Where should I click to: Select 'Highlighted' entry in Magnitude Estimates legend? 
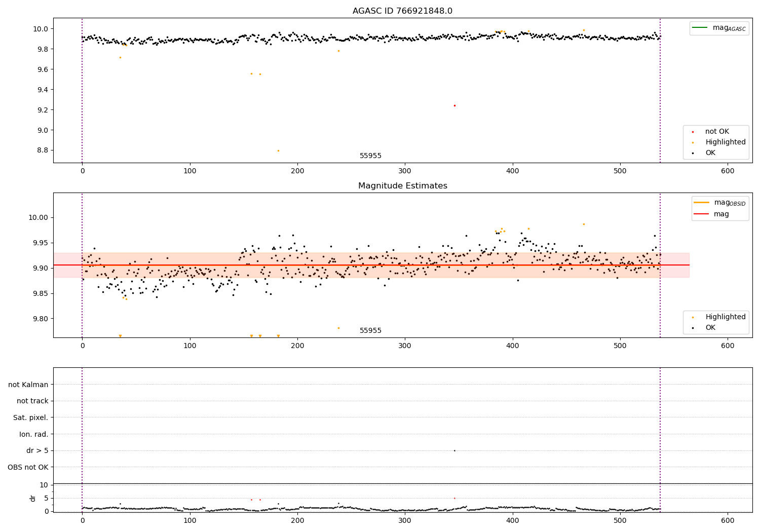726,317
